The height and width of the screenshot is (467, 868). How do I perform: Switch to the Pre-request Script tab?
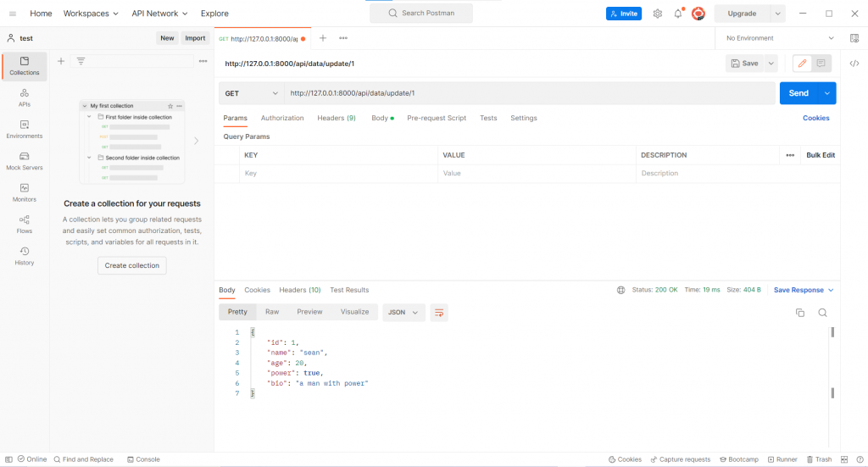pos(437,118)
